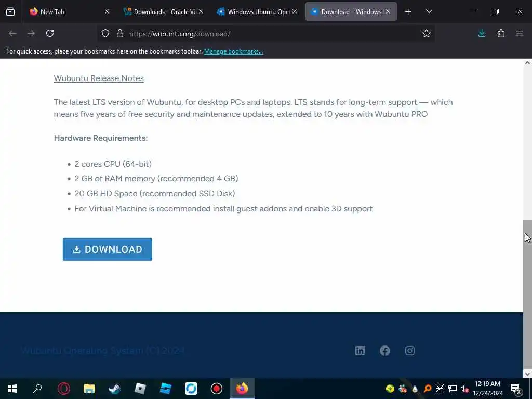Show site security padlock info
The image size is (532, 399).
tap(120, 34)
